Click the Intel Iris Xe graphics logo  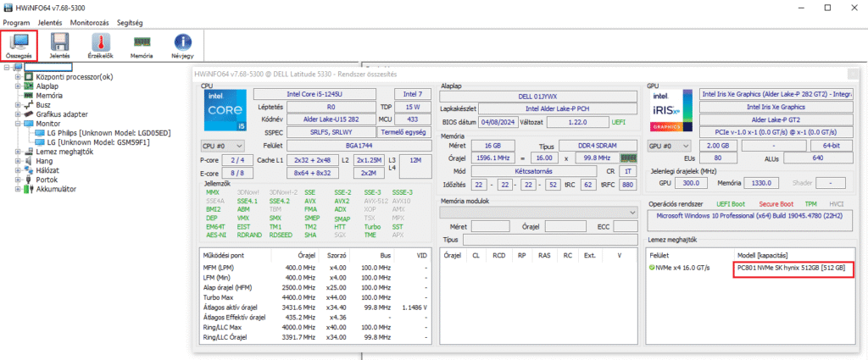click(x=671, y=112)
